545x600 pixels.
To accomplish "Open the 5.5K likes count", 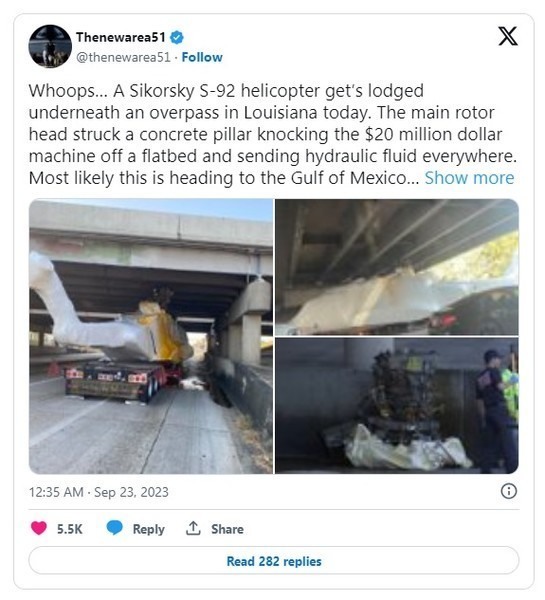I will 70,529.
